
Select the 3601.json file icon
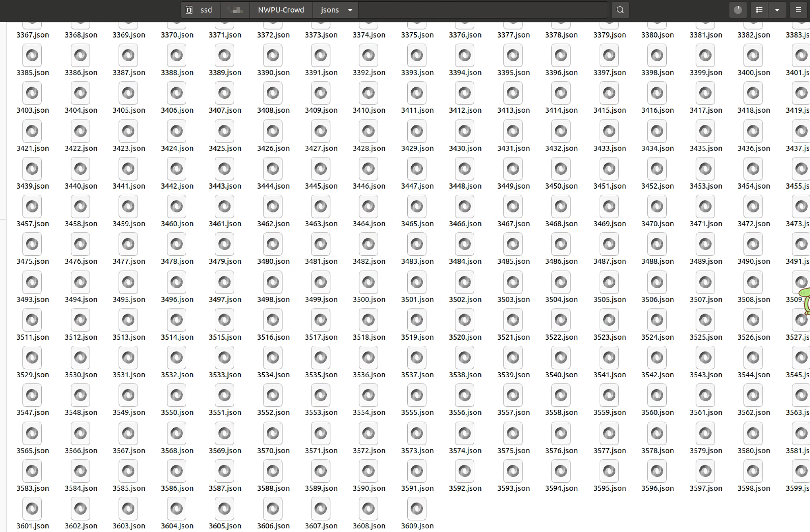pyautogui.click(x=32, y=509)
